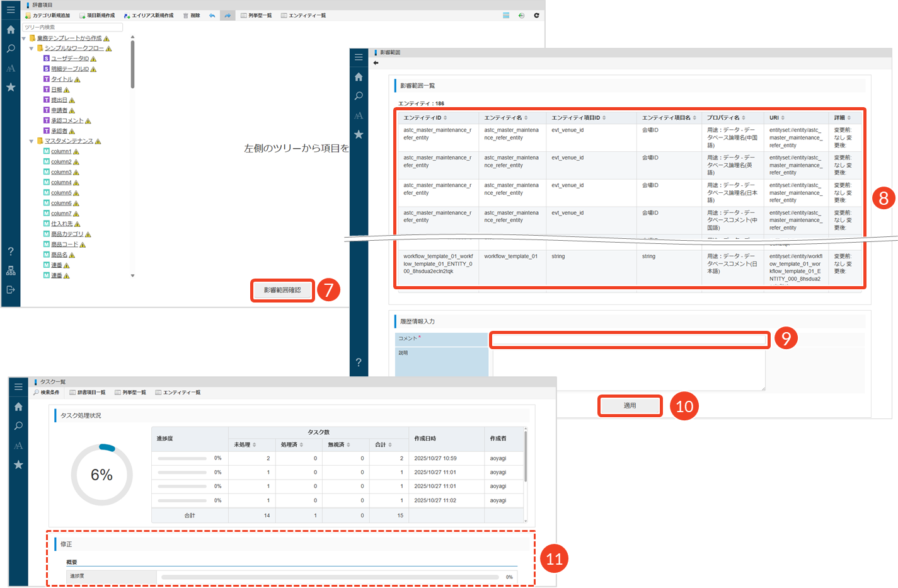Click the logout icon in 辞書項目 sidebar

point(11,290)
